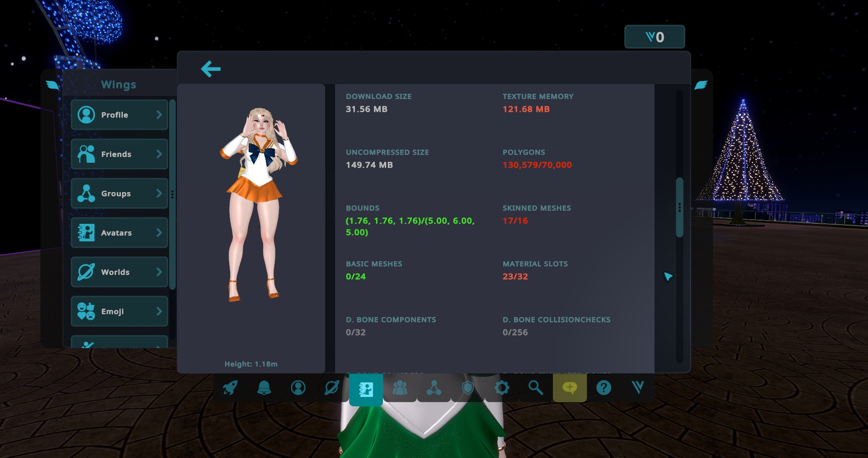
Task: Open the Friends wing menu entry
Action: (119, 154)
